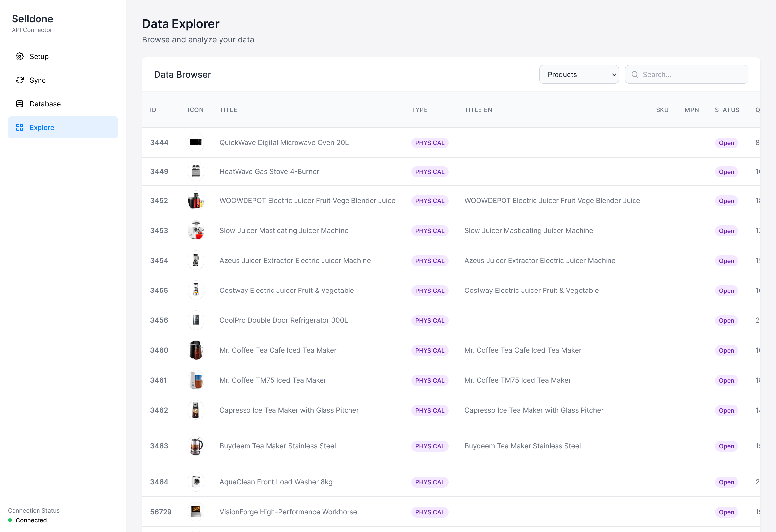Screen dimensions: 776x532
Task: Open the Products table dropdown
Action: point(579,74)
